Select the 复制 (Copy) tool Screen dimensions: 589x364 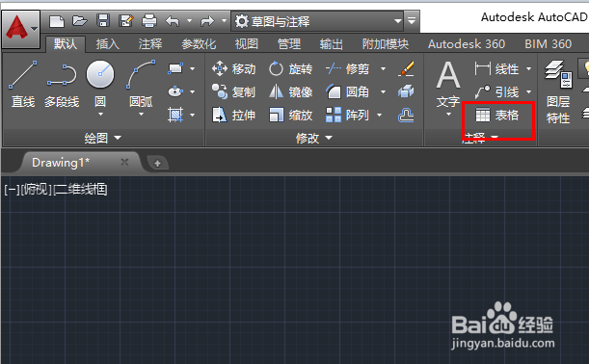click(233, 91)
